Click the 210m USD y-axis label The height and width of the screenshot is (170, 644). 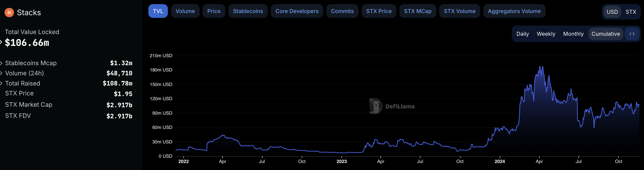click(x=161, y=56)
